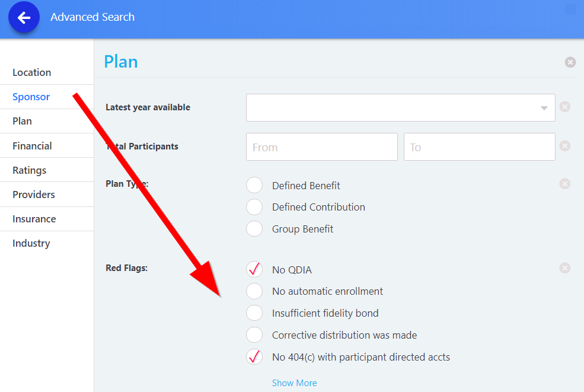Select the Defined Contribution option
This screenshot has height=392, width=584.
254,207
